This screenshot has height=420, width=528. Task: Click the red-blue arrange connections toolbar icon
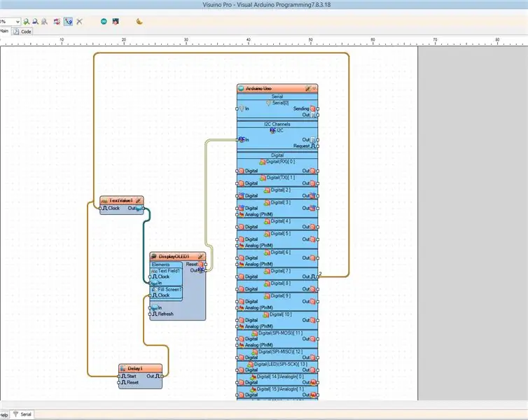[57, 22]
